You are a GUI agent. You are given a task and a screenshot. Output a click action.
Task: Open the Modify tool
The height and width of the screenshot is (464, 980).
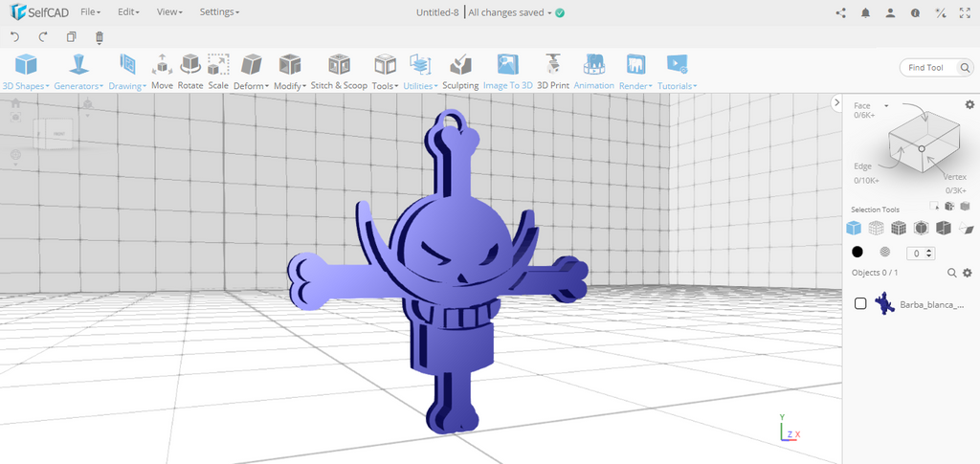tap(290, 72)
